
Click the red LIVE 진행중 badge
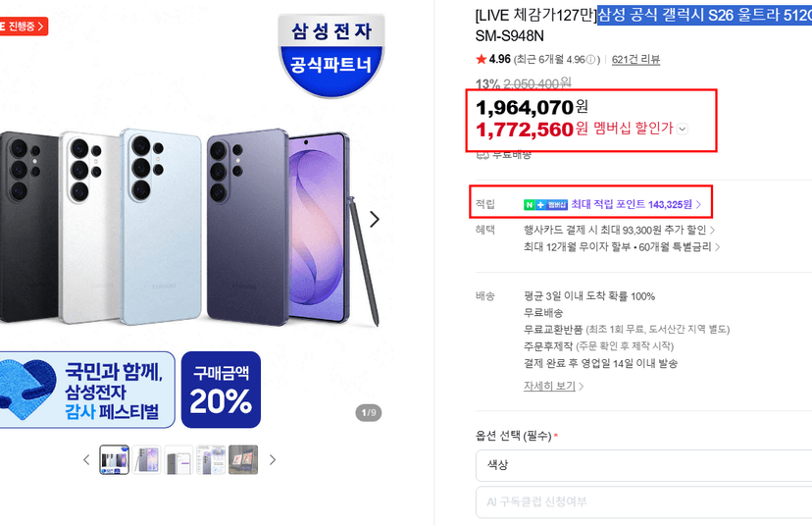(23, 26)
